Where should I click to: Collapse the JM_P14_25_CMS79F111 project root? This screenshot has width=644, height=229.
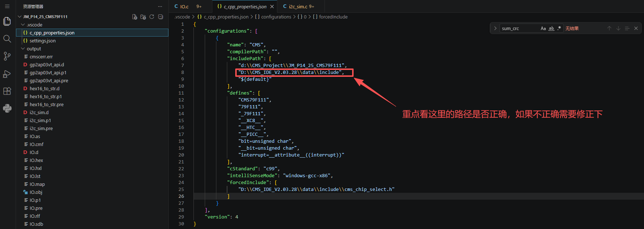93,17
